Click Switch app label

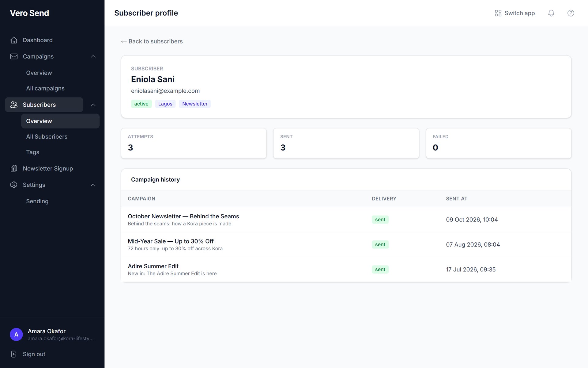click(x=519, y=13)
